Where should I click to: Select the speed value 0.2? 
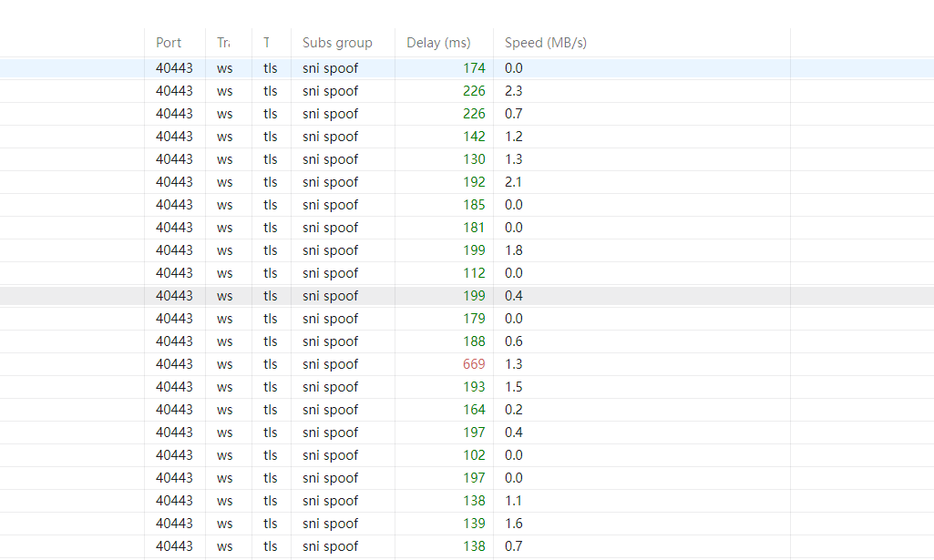pyautogui.click(x=513, y=410)
